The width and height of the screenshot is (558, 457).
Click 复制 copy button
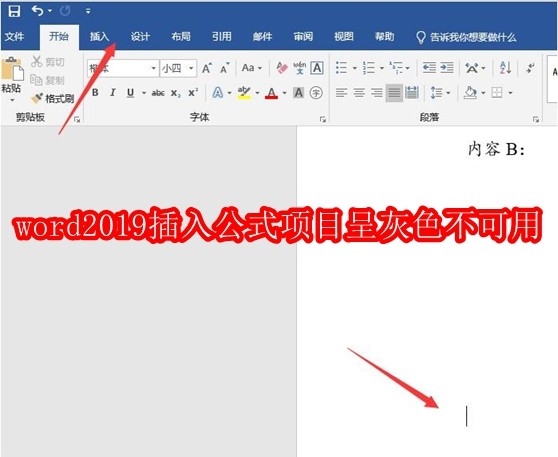pyautogui.click(x=48, y=80)
